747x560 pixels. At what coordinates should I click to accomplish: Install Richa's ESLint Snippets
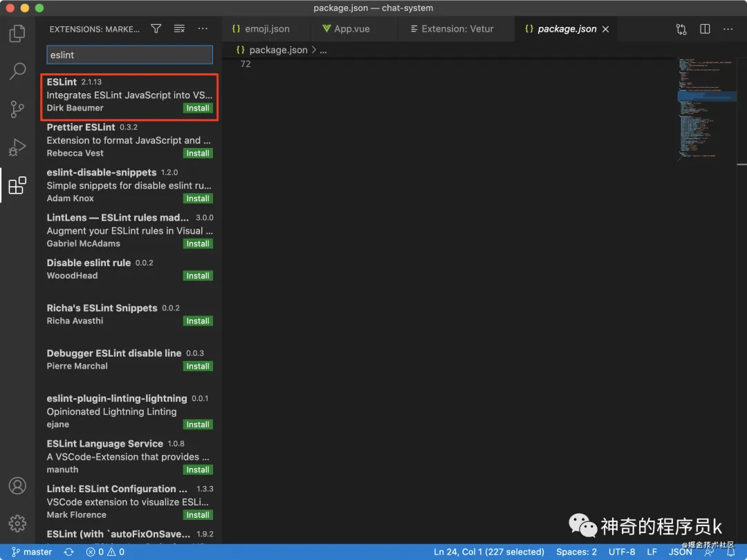(x=198, y=321)
